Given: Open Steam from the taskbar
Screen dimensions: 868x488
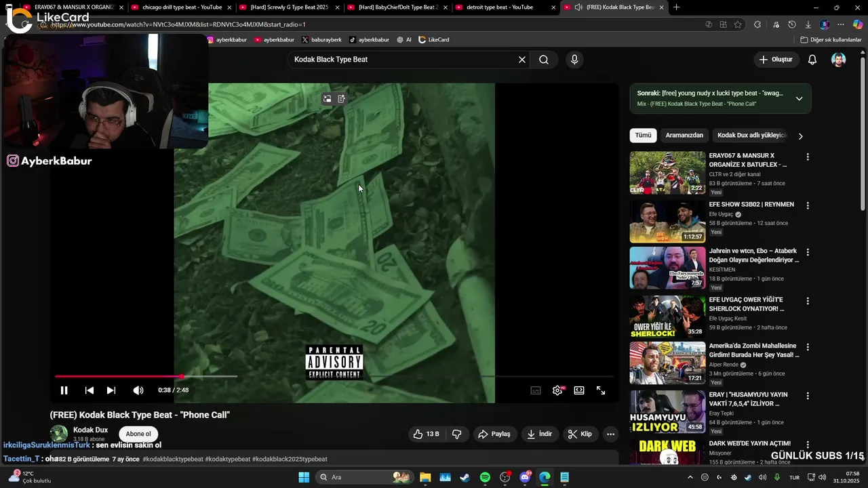Looking at the screenshot, I should point(465,477).
